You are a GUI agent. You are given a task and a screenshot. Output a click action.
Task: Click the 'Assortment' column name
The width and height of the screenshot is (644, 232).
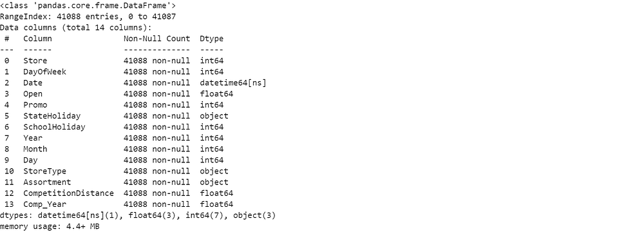click(x=47, y=182)
